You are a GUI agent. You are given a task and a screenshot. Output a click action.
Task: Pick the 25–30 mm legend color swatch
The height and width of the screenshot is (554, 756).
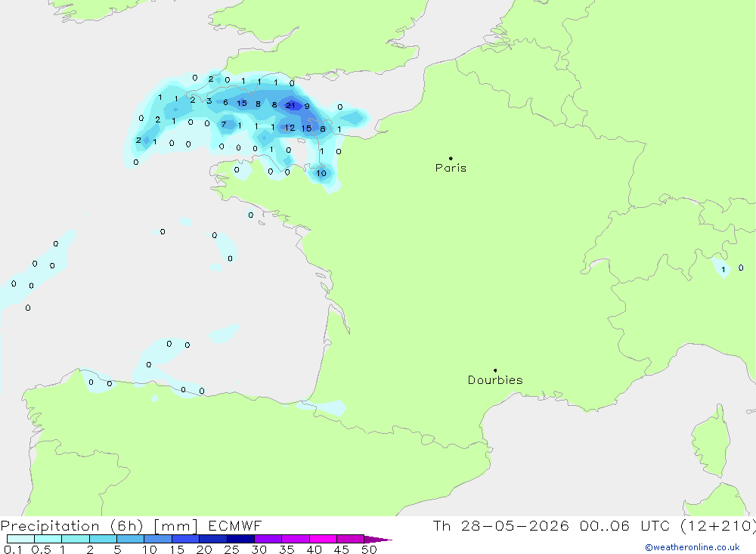pyautogui.click(x=240, y=539)
